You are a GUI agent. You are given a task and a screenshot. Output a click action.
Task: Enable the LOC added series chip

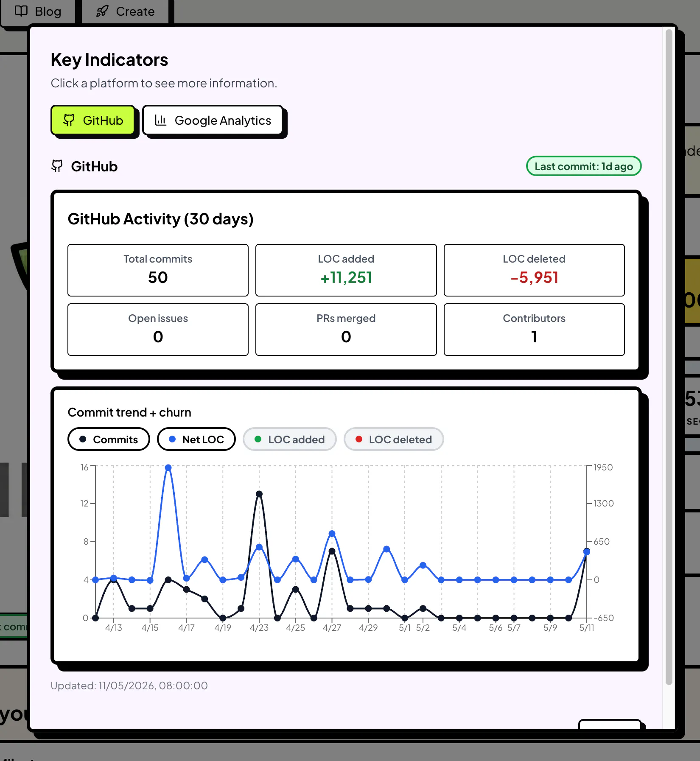290,439
